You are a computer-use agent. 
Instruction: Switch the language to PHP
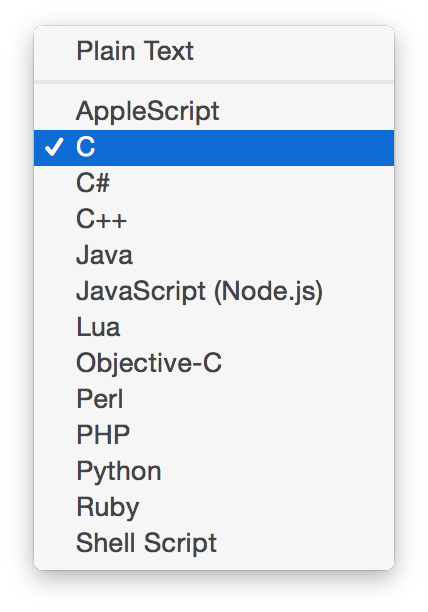click(214, 435)
